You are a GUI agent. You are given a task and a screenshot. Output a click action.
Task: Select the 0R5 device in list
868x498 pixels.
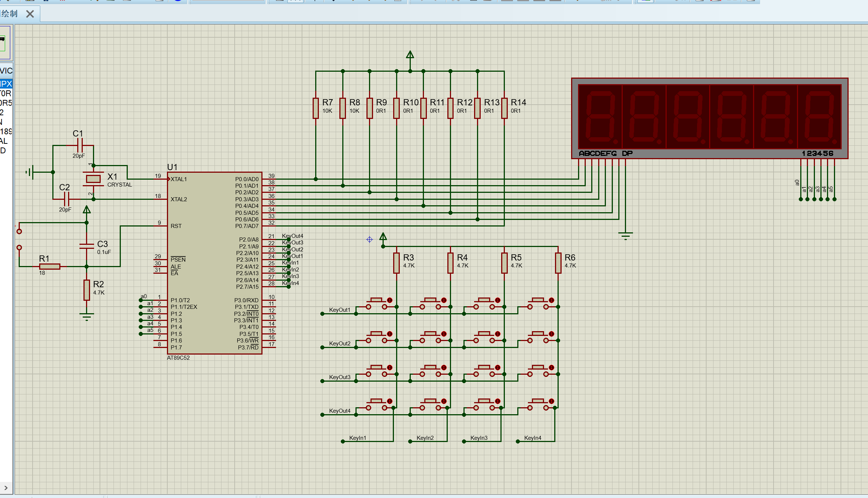(x=6, y=103)
